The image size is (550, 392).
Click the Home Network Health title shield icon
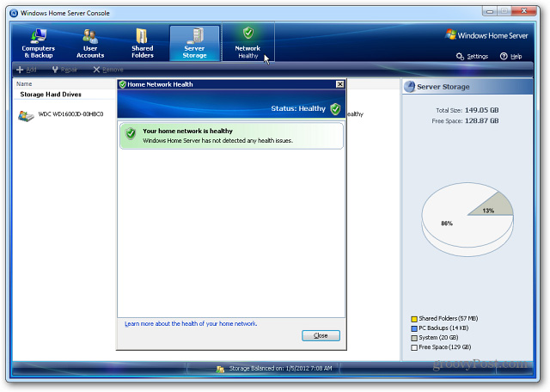[122, 84]
